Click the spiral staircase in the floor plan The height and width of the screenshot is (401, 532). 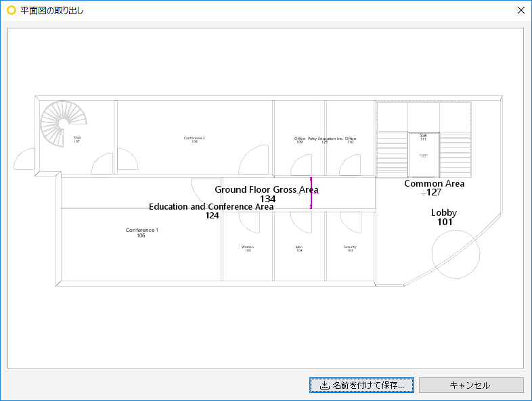tap(63, 123)
